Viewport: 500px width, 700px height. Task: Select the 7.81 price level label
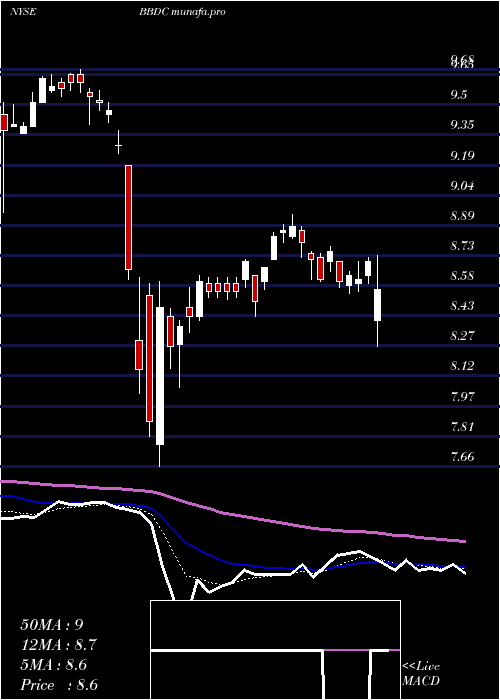462,426
